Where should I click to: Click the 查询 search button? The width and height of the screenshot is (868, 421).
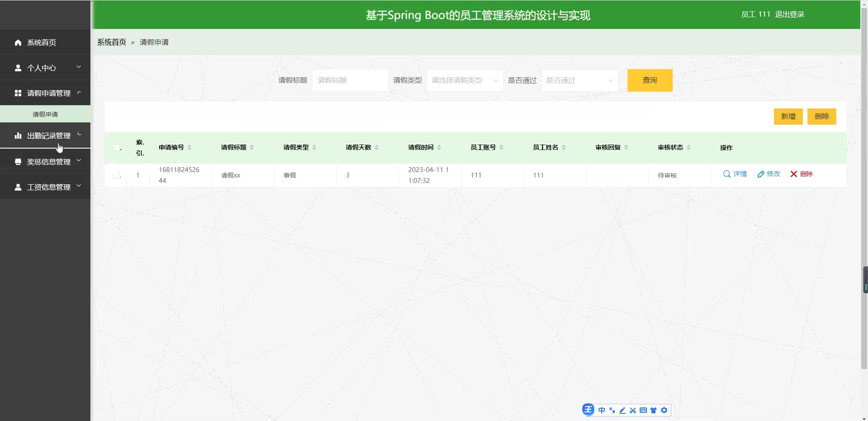[x=650, y=80]
